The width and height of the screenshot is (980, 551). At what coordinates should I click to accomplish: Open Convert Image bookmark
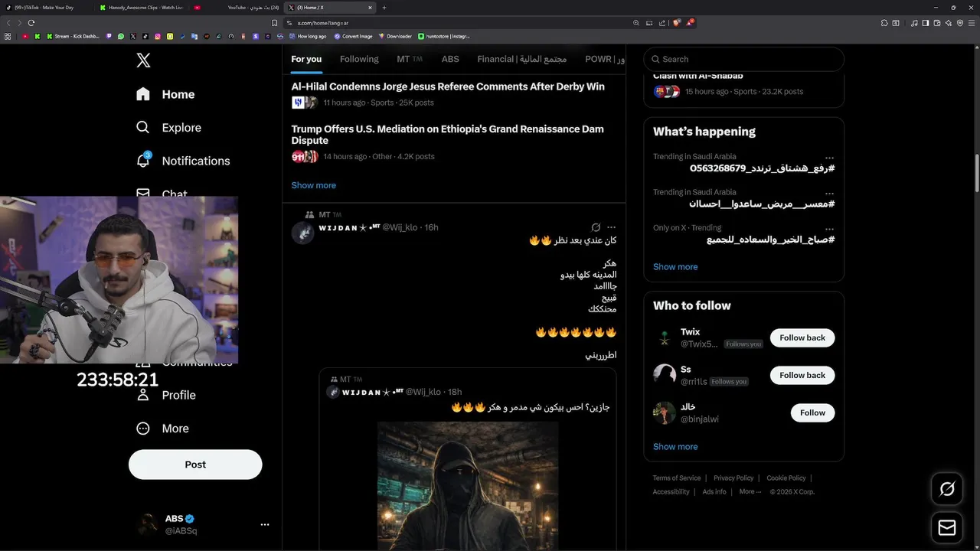pos(353,36)
